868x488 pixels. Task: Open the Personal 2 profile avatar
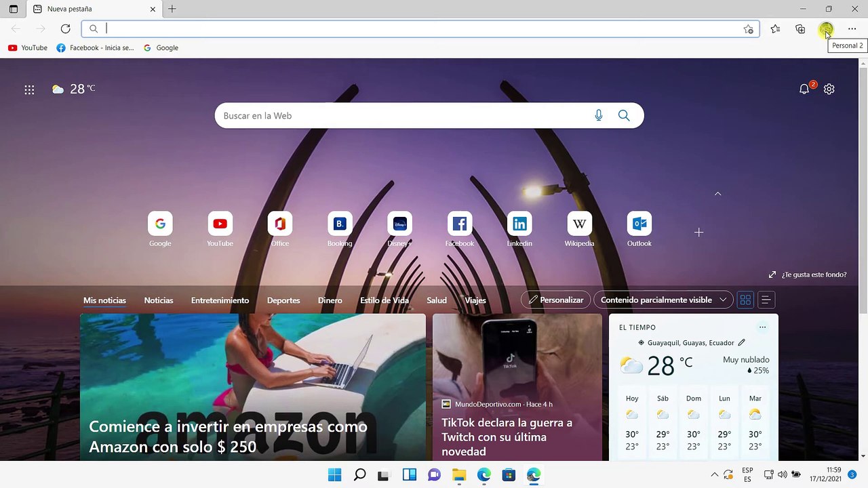tap(826, 28)
